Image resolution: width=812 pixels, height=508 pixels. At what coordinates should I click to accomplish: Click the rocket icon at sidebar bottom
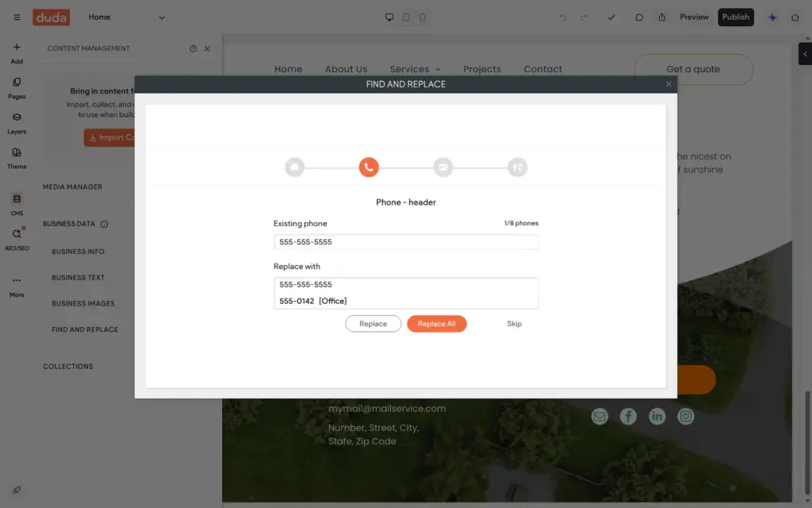click(17, 490)
